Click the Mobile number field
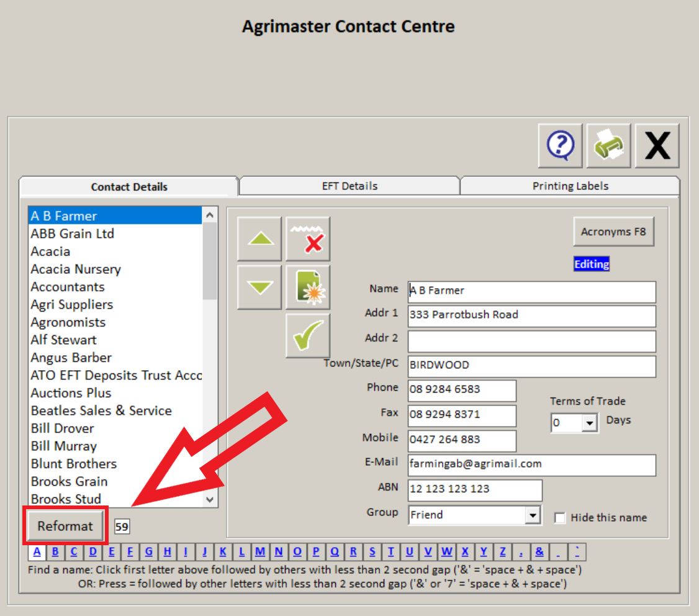The image size is (699, 616). click(462, 440)
